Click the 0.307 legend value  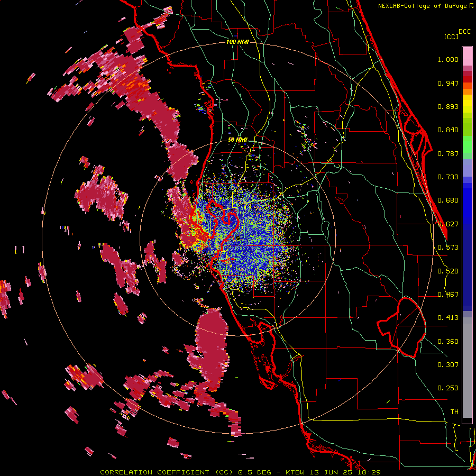pos(448,365)
